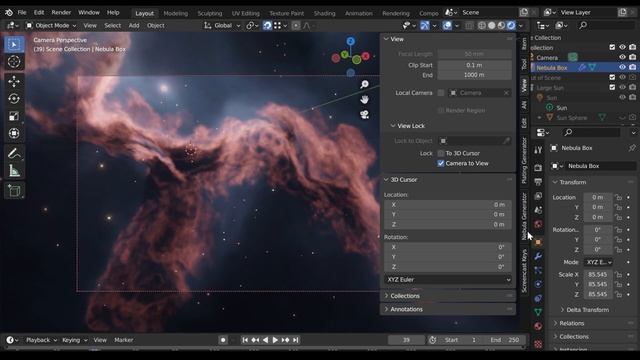Viewport: 640px width, 360px height.
Task: Select the Annotate tool
Action: (14, 153)
